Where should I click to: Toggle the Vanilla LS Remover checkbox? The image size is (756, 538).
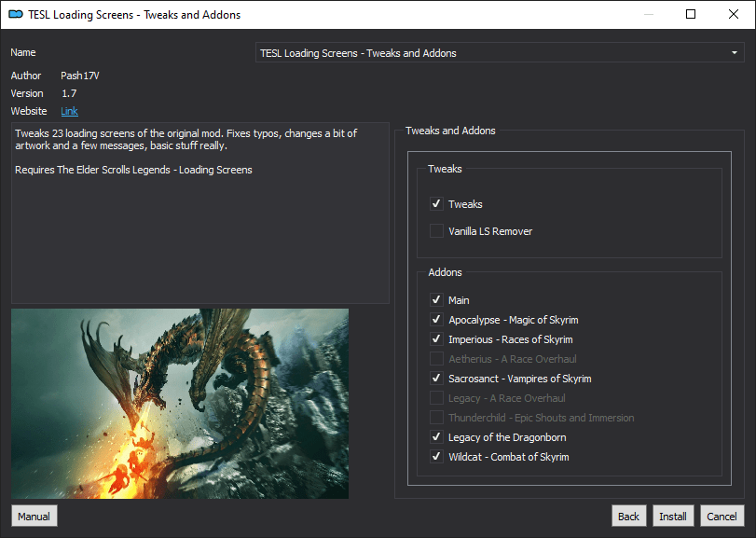(436, 231)
